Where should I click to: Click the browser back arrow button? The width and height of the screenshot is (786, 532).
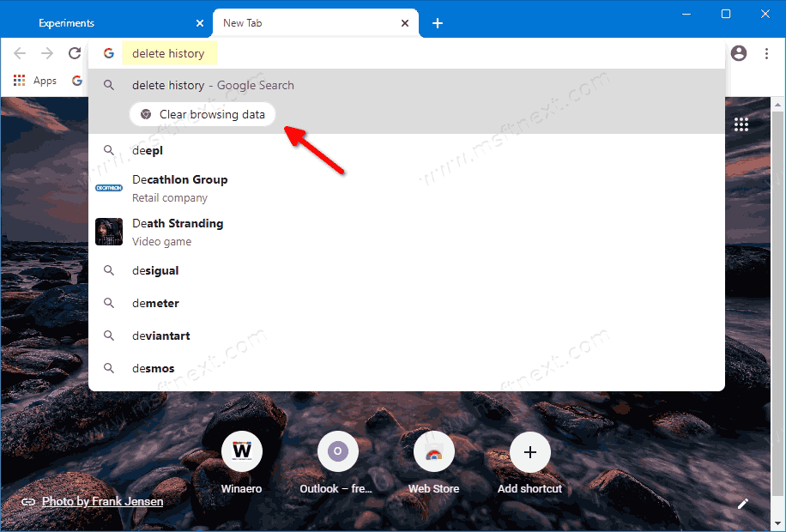(20, 53)
